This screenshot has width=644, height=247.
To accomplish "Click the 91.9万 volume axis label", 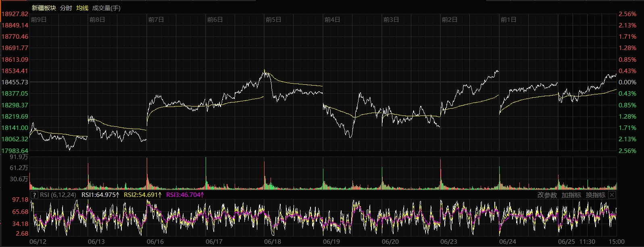I will tap(19, 157).
